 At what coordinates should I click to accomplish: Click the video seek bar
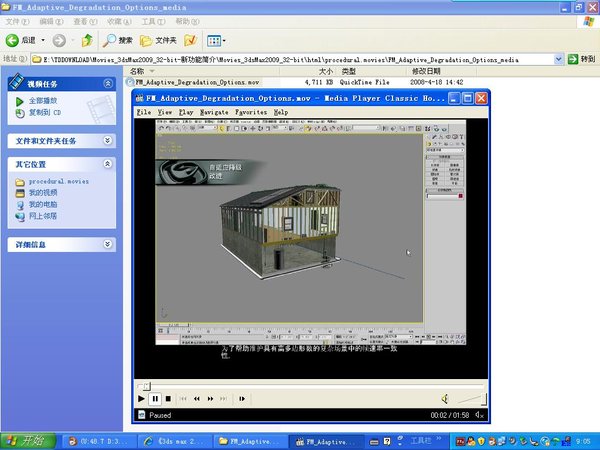[310, 385]
